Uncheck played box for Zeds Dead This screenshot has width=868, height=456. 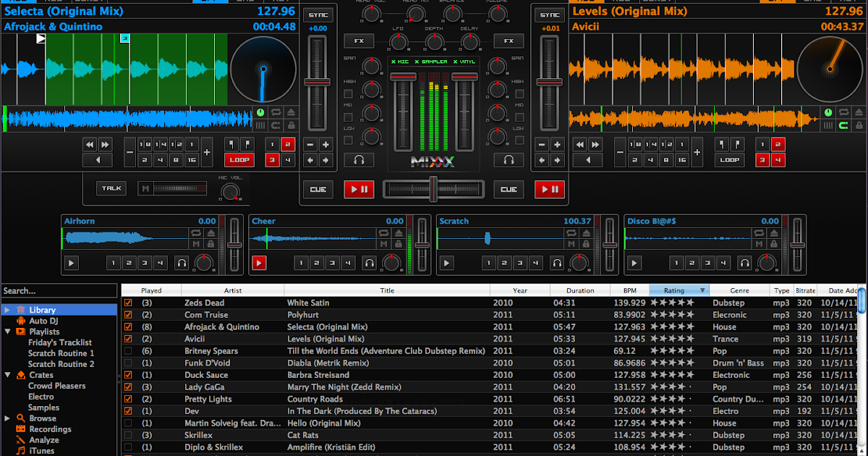coord(128,303)
